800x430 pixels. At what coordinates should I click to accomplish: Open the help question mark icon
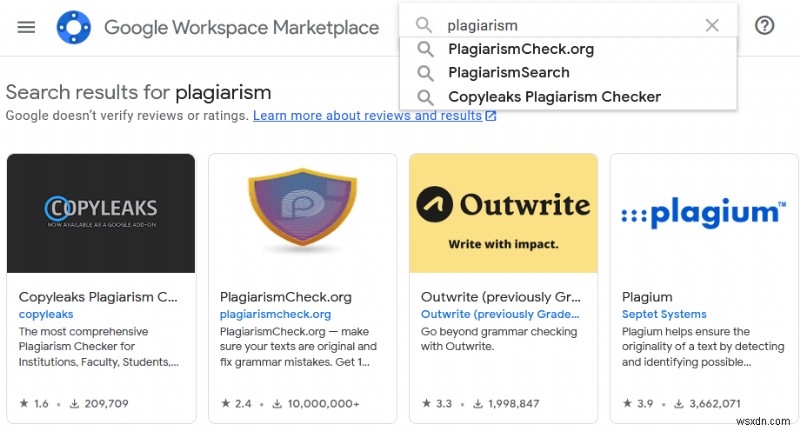click(x=764, y=25)
